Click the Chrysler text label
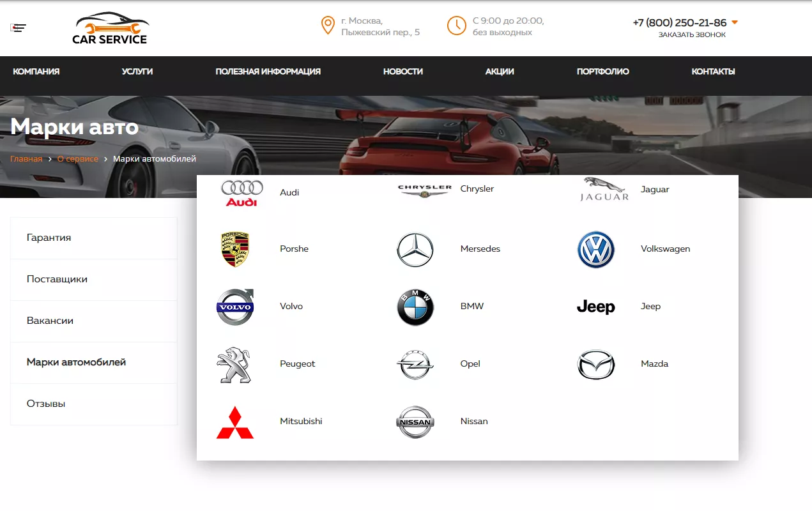Image resolution: width=812 pixels, height=511 pixels. (477, 189)
